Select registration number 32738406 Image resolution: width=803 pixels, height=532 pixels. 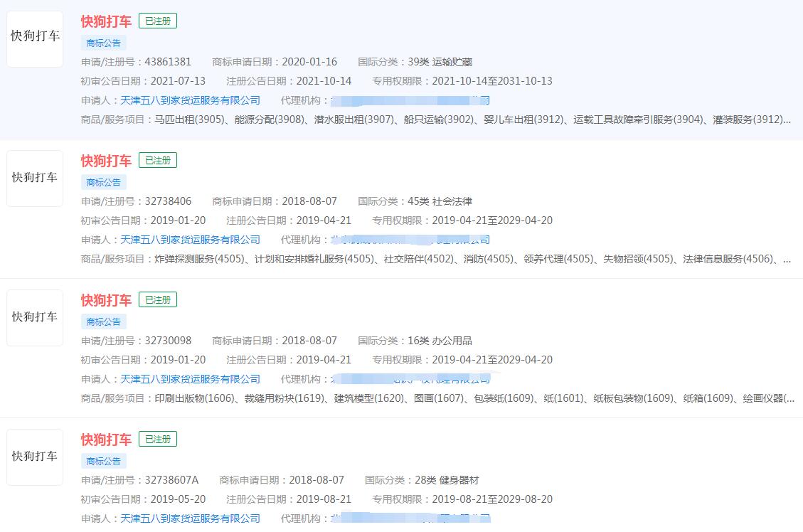coord(168,201)
